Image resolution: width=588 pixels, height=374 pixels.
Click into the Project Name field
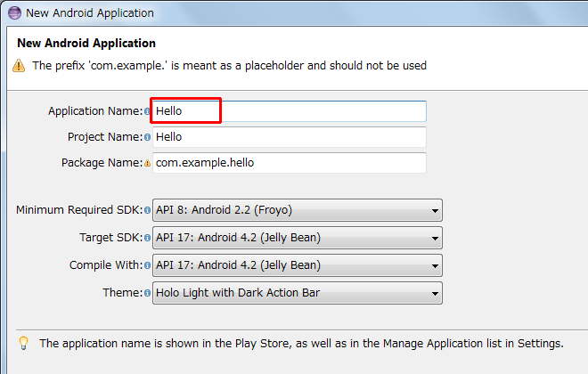click(290, 137)
